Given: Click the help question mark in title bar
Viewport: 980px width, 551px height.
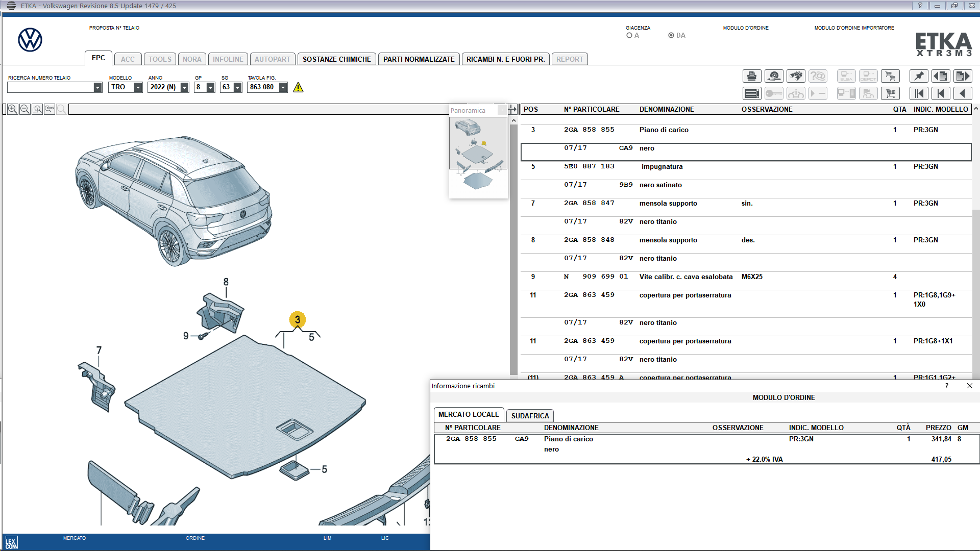Looking at the screenshot, I should click(920, 6).
